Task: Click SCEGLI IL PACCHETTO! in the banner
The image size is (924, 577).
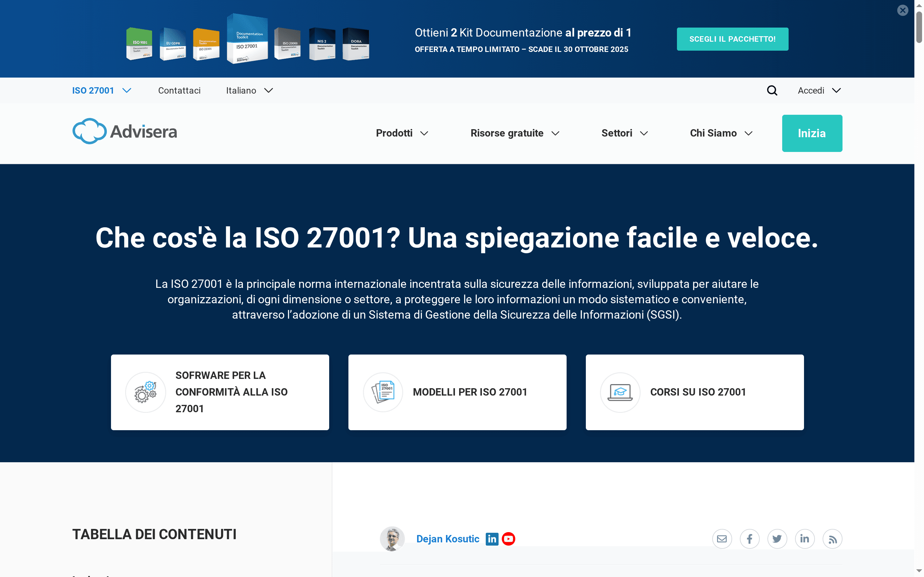Action: (x=732, y=38)
